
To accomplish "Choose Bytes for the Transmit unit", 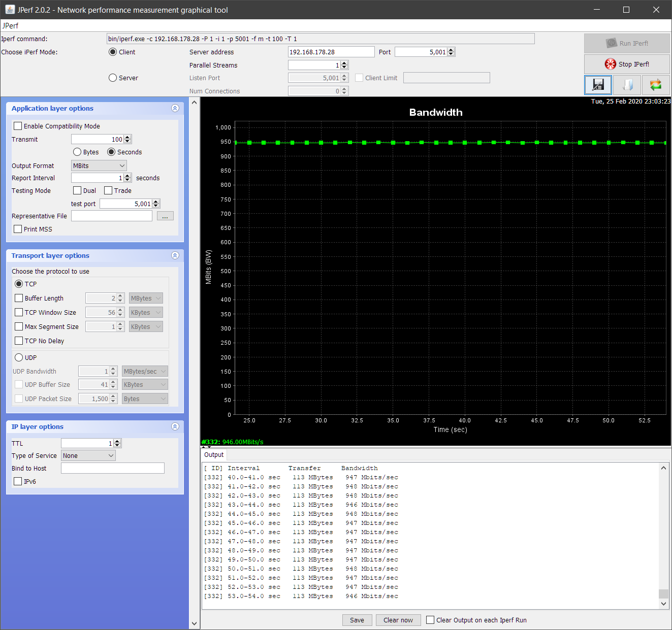I will pos(77,152).
